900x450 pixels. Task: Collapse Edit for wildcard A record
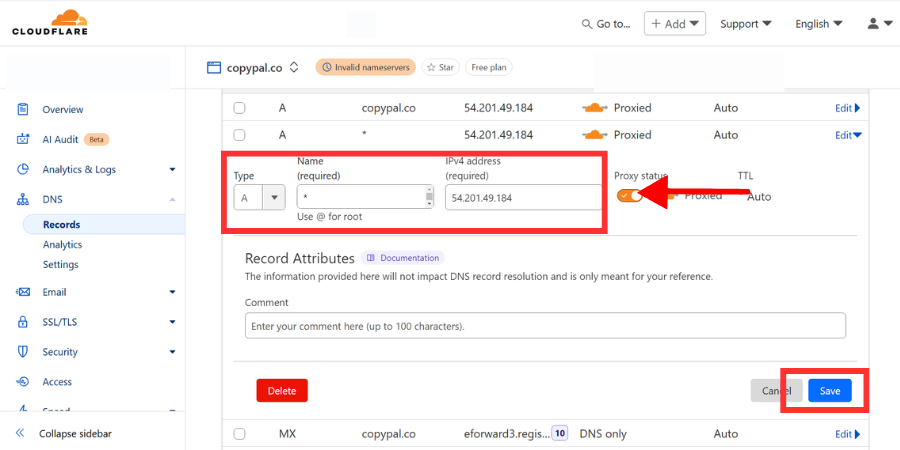pos(848,135)
